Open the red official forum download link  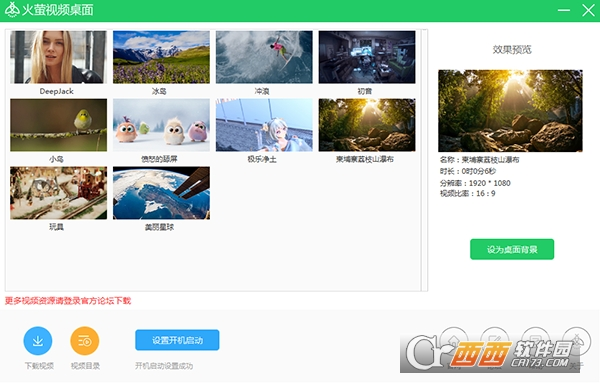(x=68, y=301)
